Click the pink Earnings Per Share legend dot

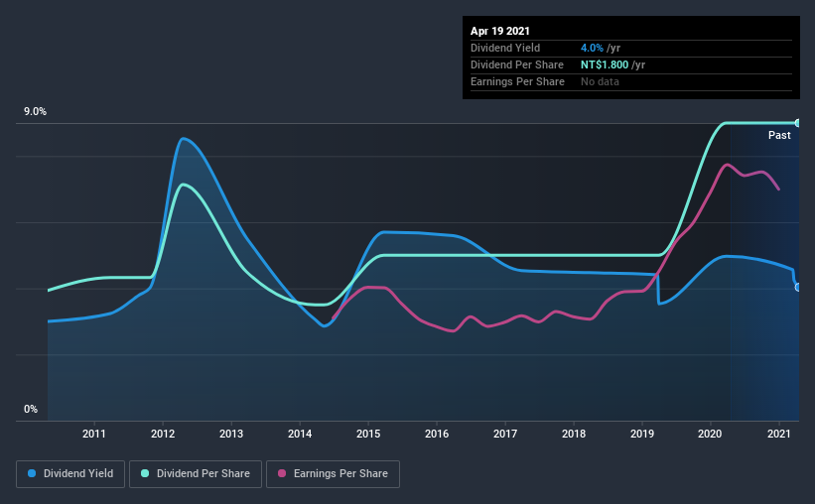point(282,473)
